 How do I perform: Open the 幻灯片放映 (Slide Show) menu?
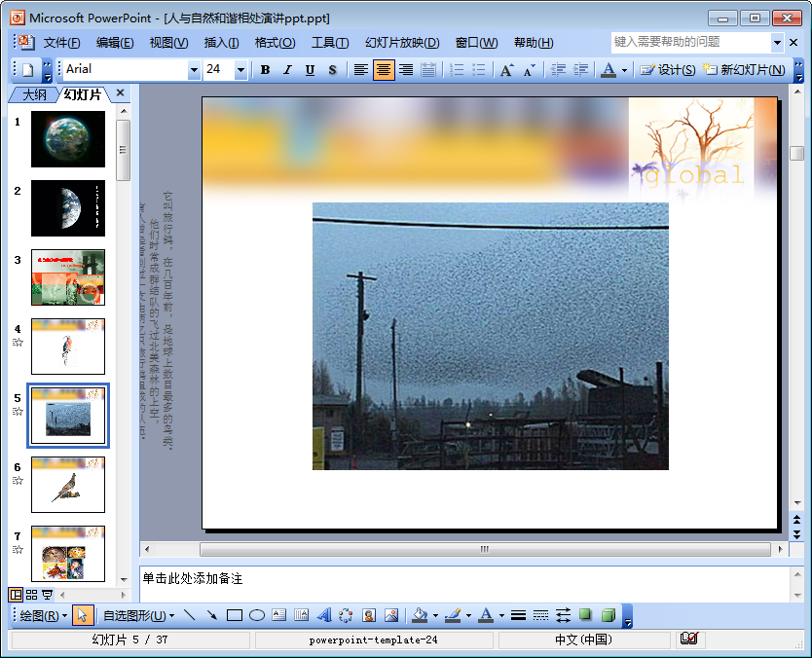pos(402,43)
